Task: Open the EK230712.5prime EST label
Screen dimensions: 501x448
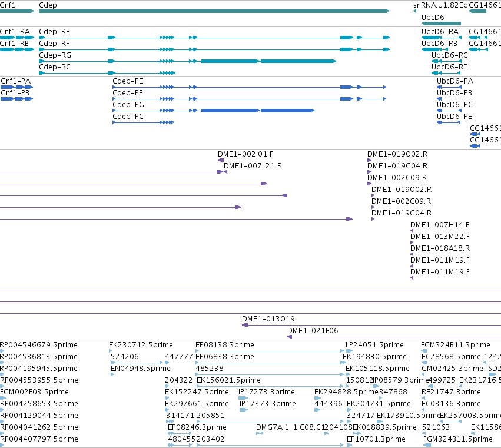Action: point(141,345)
